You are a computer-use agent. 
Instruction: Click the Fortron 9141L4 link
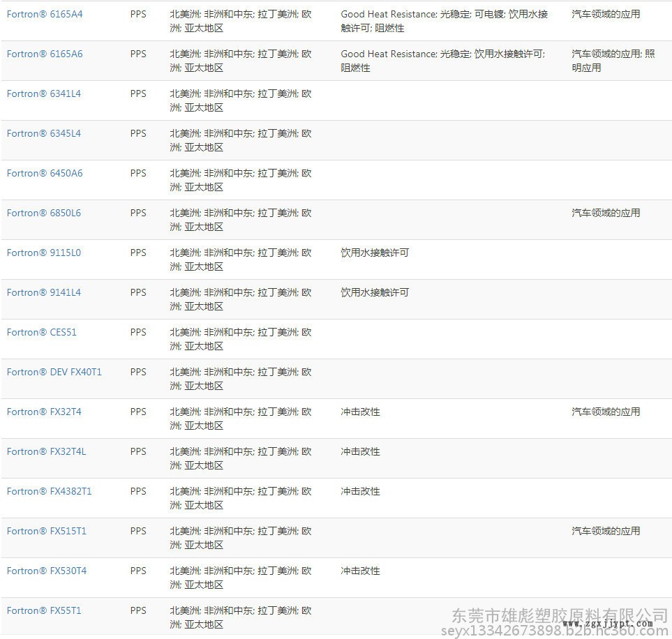click(44, 292)
